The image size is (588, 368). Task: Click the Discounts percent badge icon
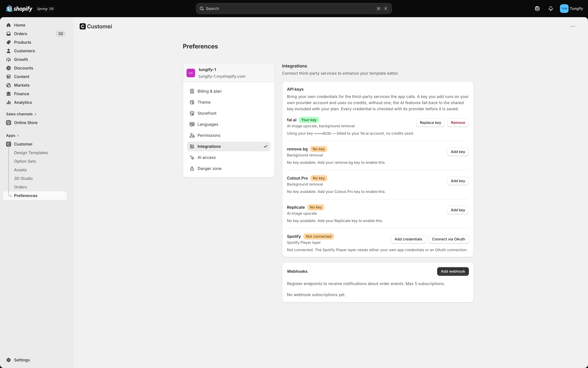click(x=9, y=68)
